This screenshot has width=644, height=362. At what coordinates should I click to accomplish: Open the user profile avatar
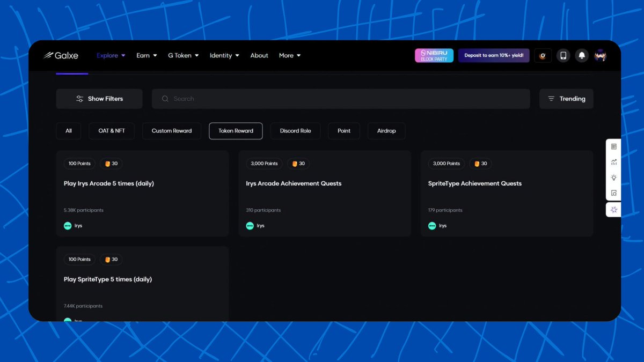coord(600,56)
